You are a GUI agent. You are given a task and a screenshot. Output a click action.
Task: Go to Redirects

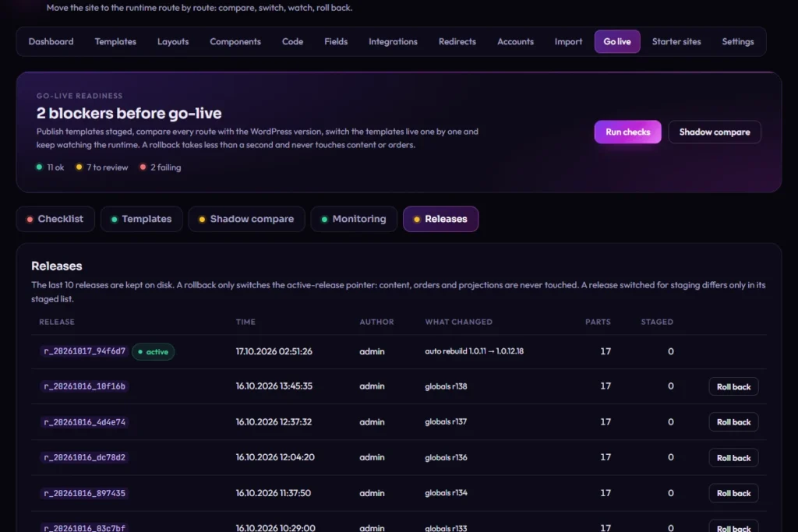pyautogui.click(x=457, y=42)
